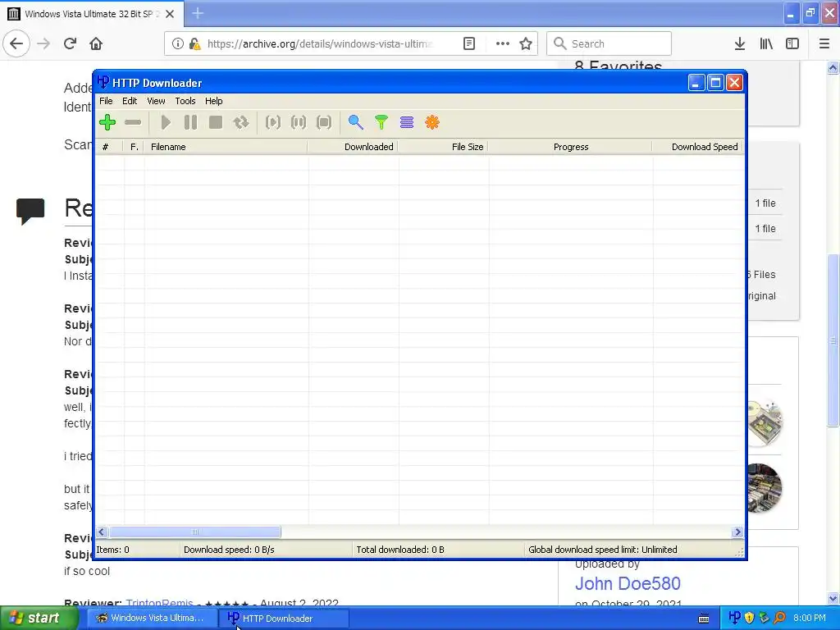Click the list's horizontal scrollbar left arrow

[x=102, y=532]
